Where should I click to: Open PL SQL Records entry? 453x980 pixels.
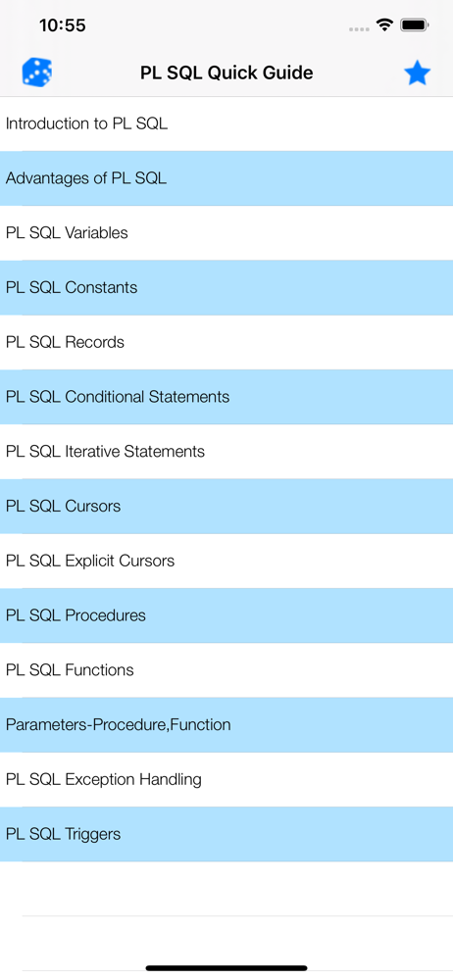226,342
